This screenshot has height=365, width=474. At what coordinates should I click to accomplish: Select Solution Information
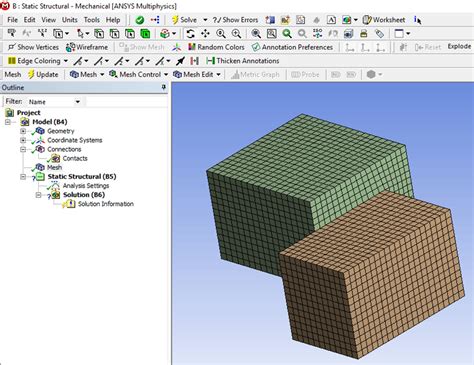pyautogui.click(x=106, y=204)
